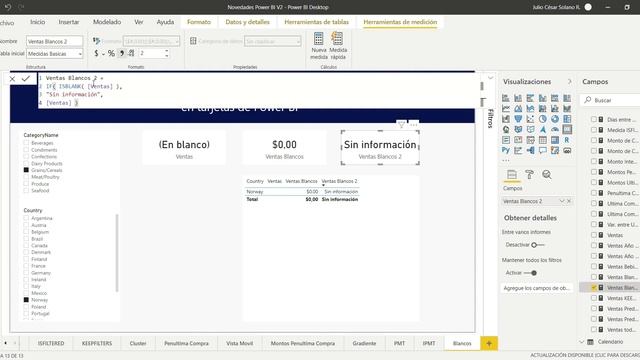Image resolution: width=640 pixels, height=360 pixels.
Task: Open the Modelado ribbon tab
Action: (107, 22)
